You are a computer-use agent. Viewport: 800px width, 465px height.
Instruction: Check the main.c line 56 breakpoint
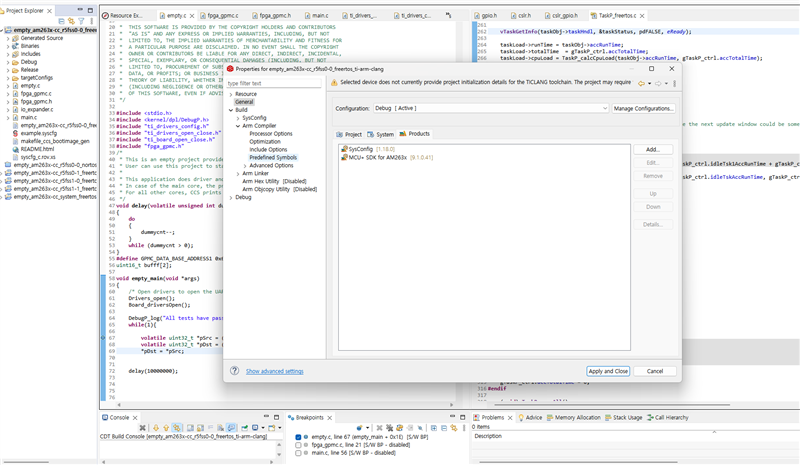tap(299, 453)
